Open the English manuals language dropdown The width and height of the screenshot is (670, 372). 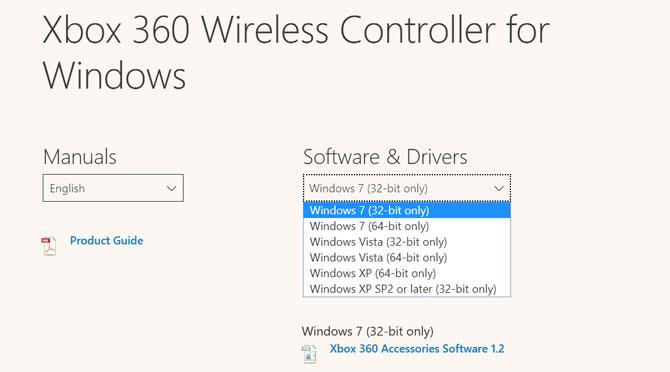(113, 188)
